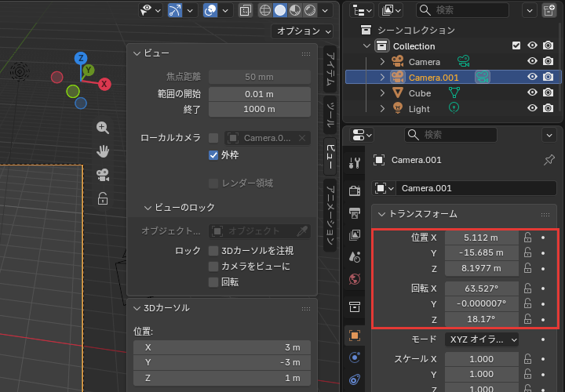Enable the 回転 lock checkbox

click(213, 282)
